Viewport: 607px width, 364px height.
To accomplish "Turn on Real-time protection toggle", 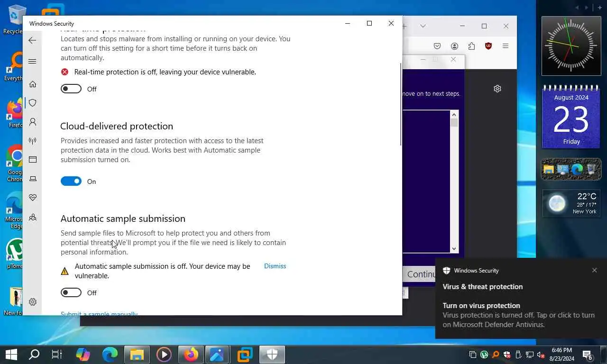I will point(71,89).
